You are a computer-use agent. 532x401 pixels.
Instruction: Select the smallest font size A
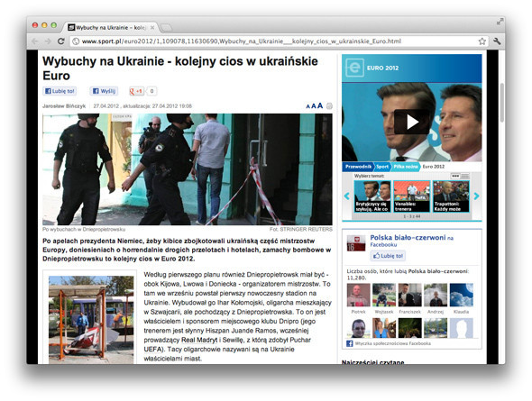click(x=307, y=106)
